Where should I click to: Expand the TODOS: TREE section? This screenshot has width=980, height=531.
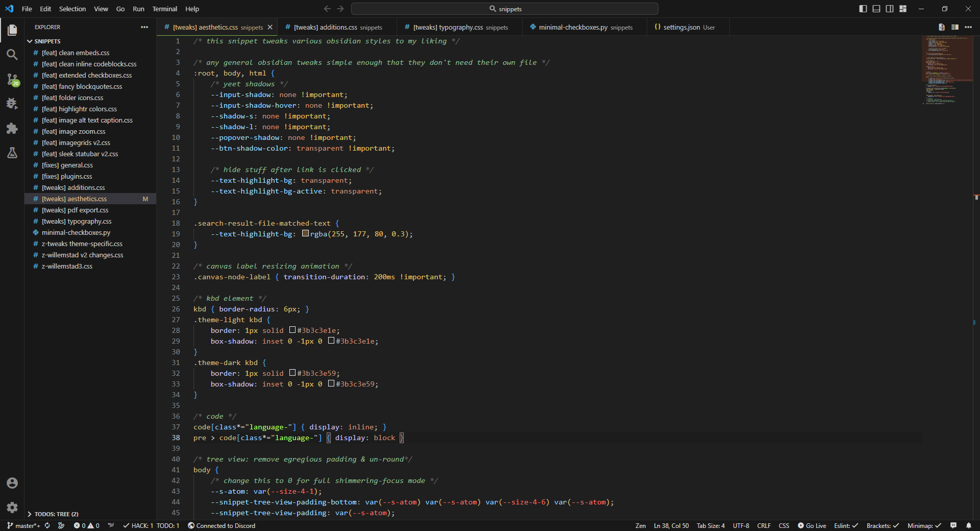click(x=90, y=514)
